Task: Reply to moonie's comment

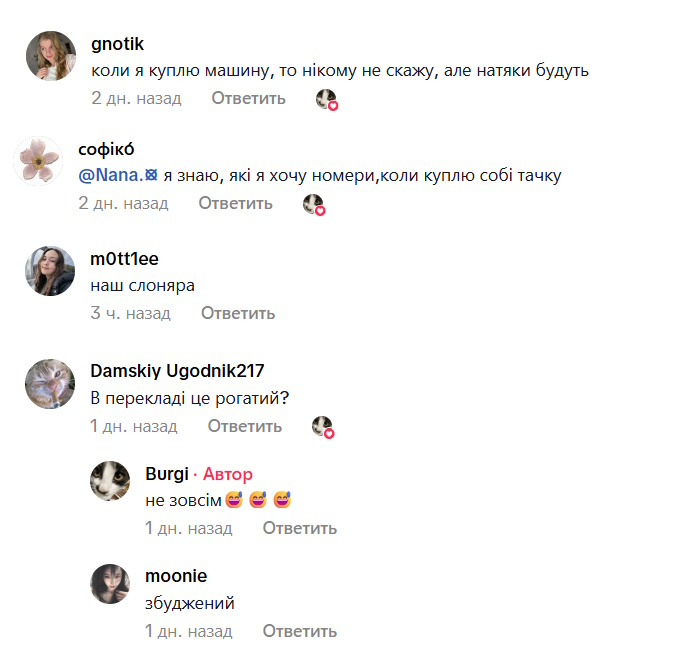Action: point(300,631)
